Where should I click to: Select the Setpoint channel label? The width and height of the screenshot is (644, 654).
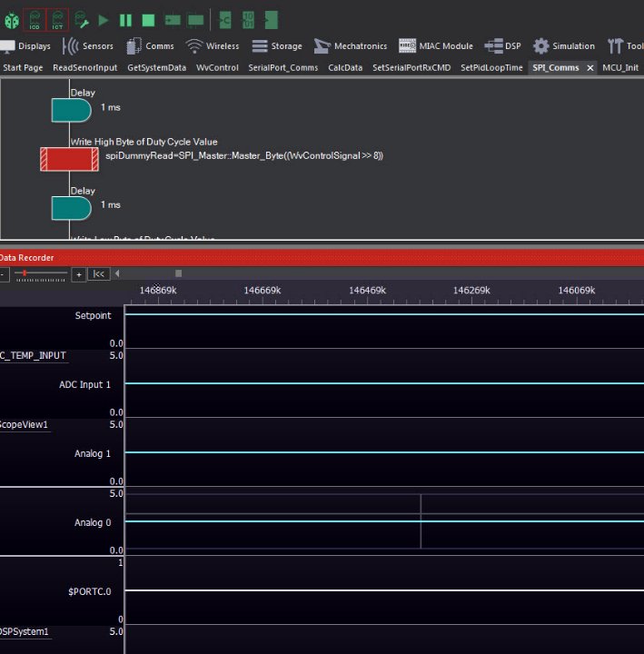[93, 316]
